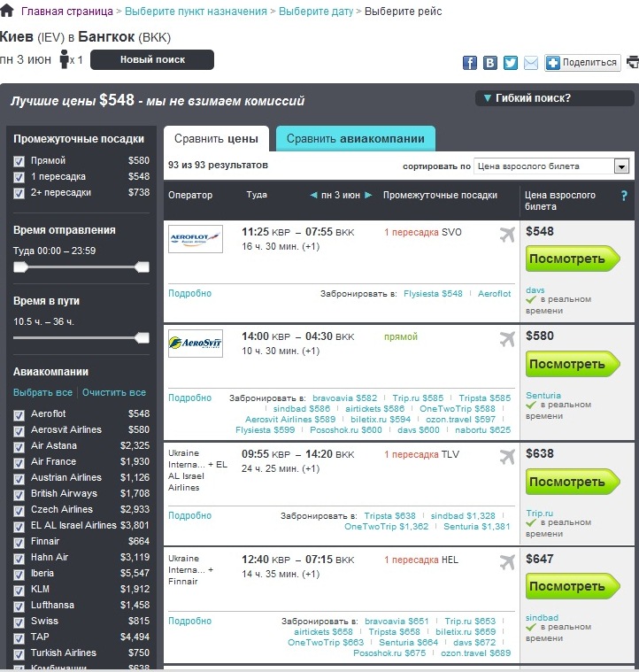639x672 pixels.
Task: Share on Twitter icon
Action: (510, 63)
